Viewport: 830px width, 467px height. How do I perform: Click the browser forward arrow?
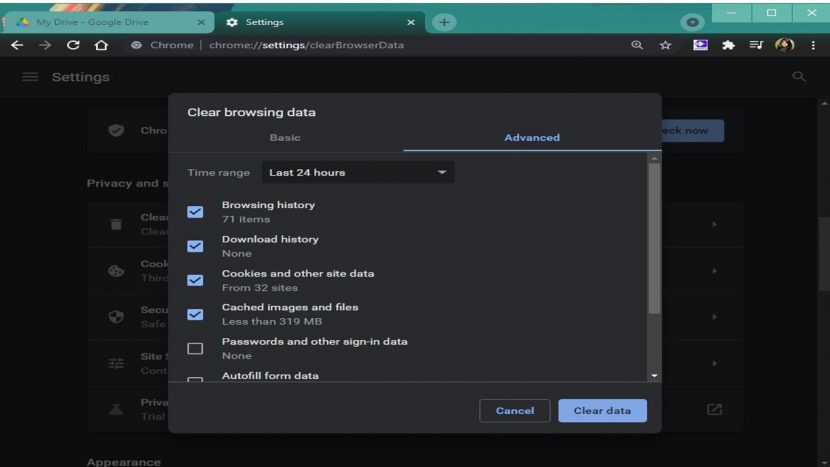(45, 45)
